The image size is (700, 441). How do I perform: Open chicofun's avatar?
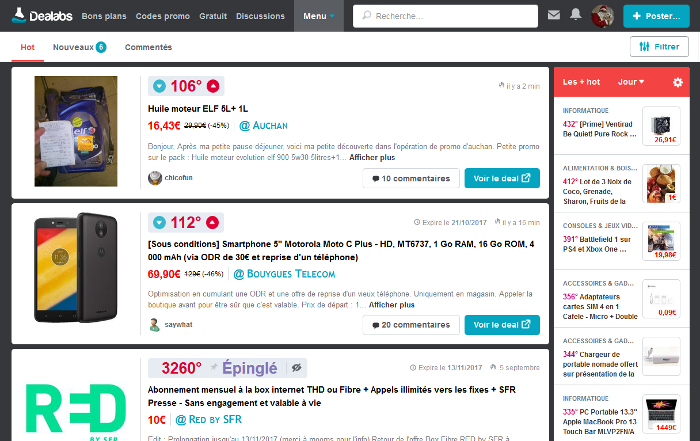pos(155,178)
